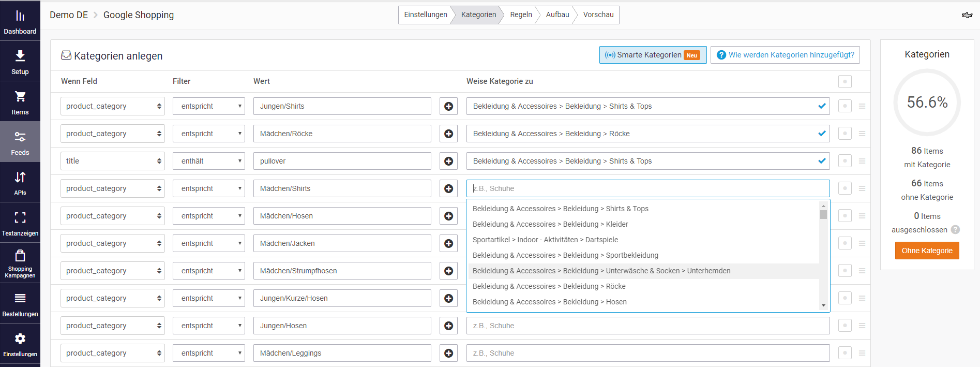Add value with plus for Mädchen/Hosen row

[x=448, y=216]
